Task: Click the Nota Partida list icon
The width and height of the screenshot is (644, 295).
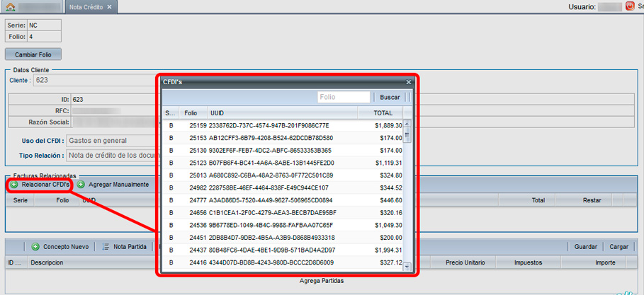Action: tap(106, 247)
